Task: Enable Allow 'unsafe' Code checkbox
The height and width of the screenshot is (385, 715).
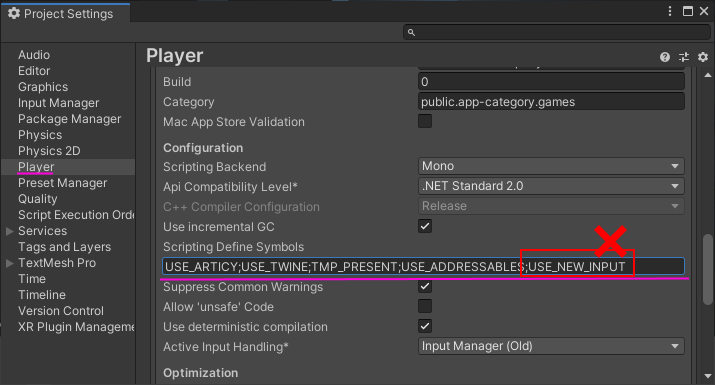Action: coord(425,306)
